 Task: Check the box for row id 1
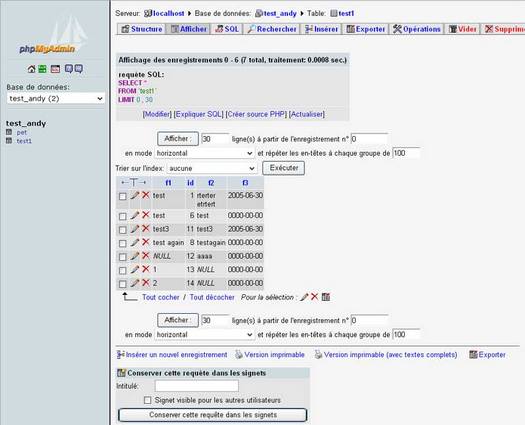[x=123, y=196]
